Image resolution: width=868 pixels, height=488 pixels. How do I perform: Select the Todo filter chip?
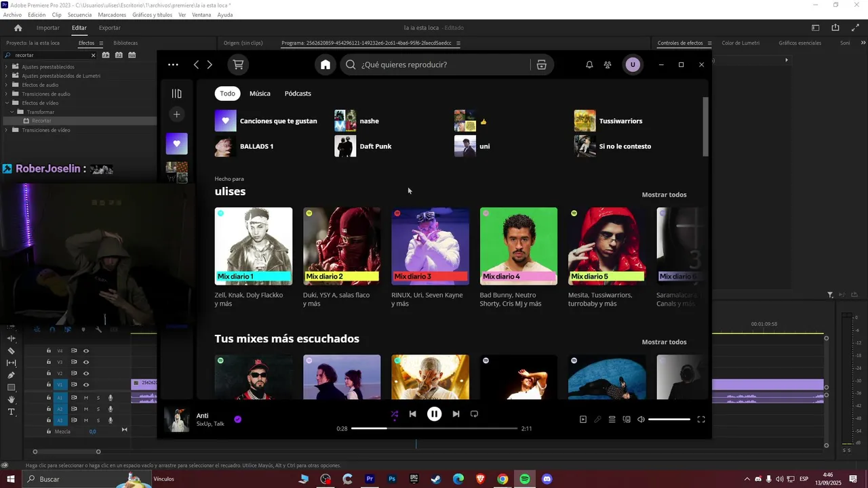coord(227,94)
